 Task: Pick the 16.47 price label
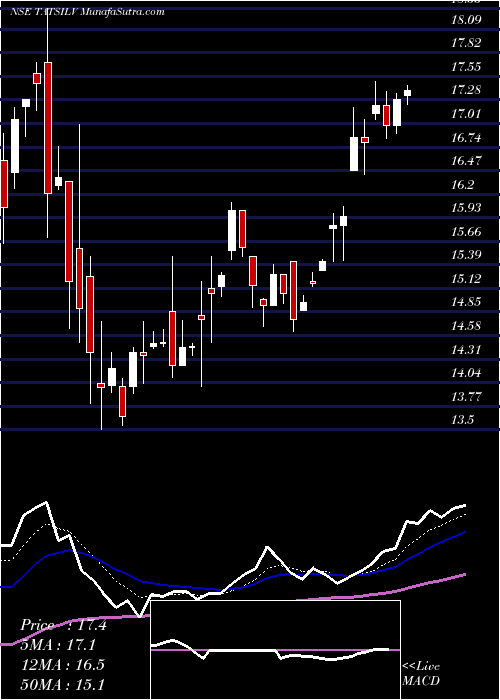pyautogui.click(x=466, y=161)
